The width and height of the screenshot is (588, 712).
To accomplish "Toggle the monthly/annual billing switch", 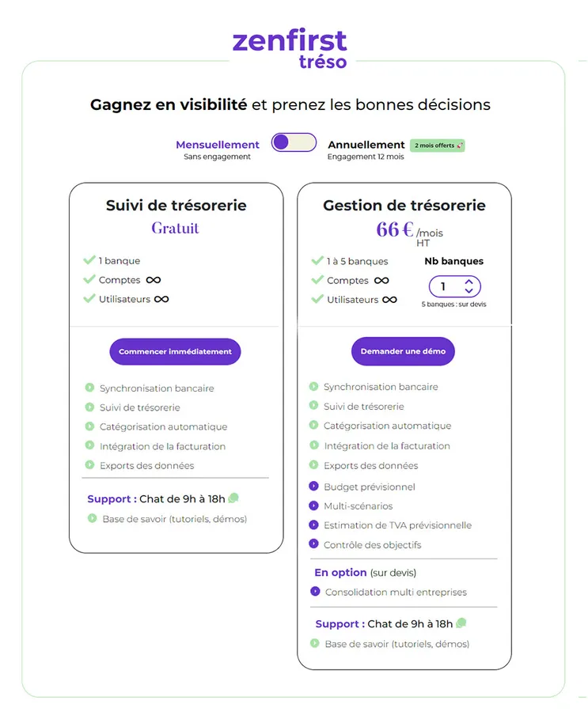I will pyautogui.click(x=294, y=143).
